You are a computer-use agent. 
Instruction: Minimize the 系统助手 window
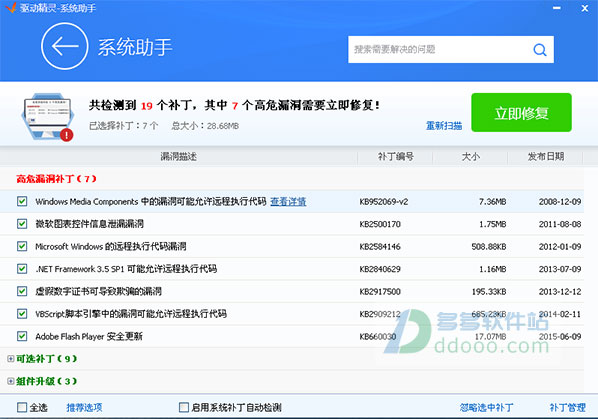pyautogui.click(x=557, y=8)
